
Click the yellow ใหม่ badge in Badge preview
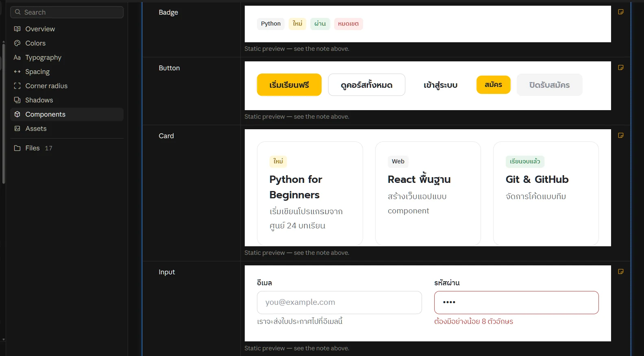click(298, 24)
